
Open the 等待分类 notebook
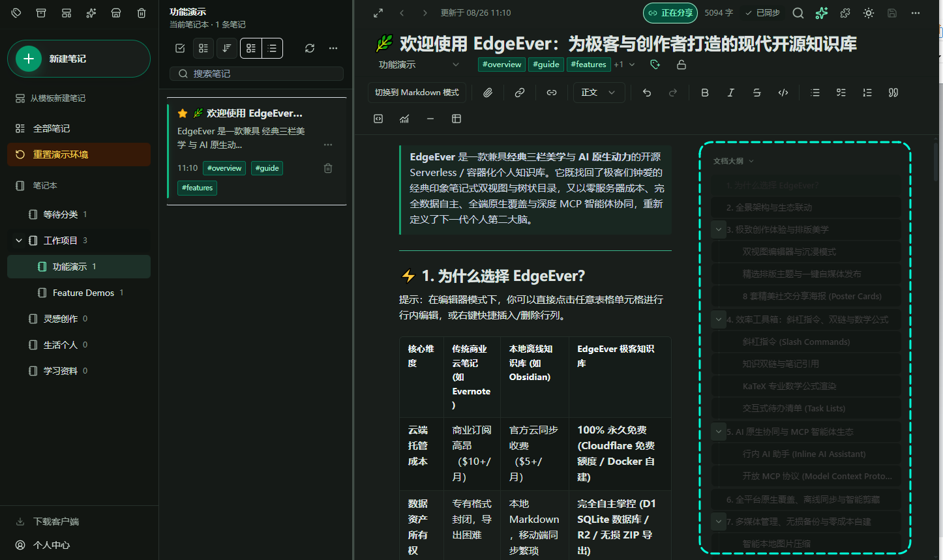coord(79,214)
